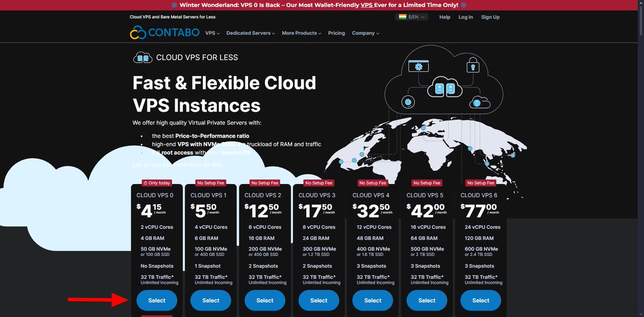Screen dimensions: 644x317
Task: Select the Cloud VPS 6 plan
Action: pyautogui.click(x=481, y=300)
